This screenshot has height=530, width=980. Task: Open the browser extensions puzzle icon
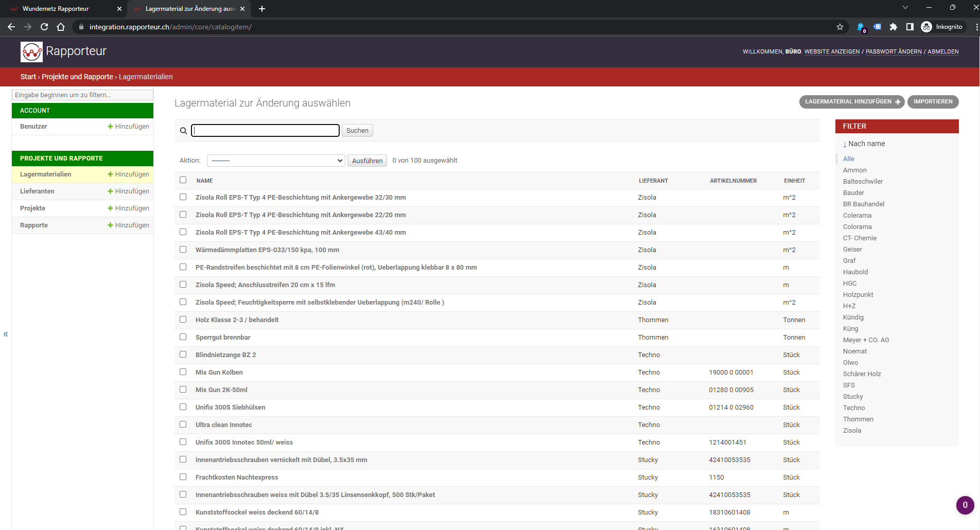pos(894,27)
